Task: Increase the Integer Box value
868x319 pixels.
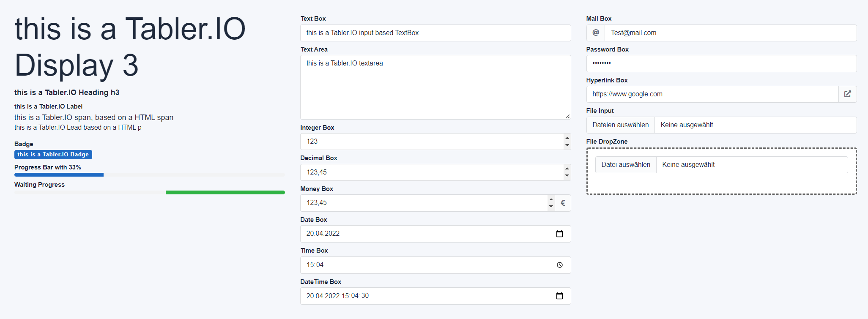Action: pos(567,138)
